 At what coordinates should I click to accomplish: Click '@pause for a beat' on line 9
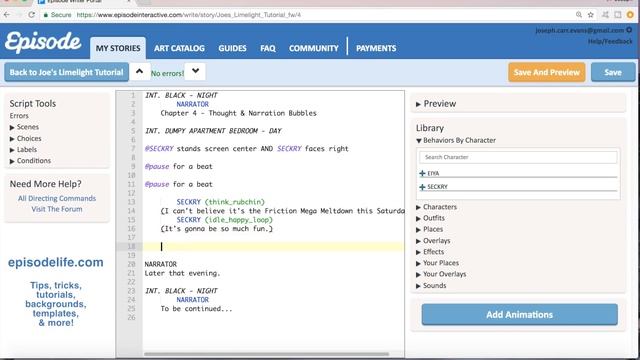pyautogui.click(x=178, y=167)
